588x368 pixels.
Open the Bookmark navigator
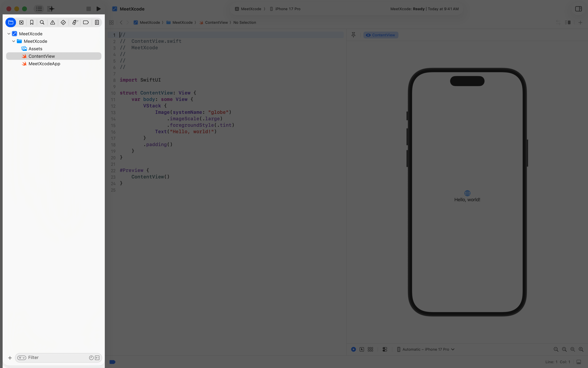click(32, 22)
